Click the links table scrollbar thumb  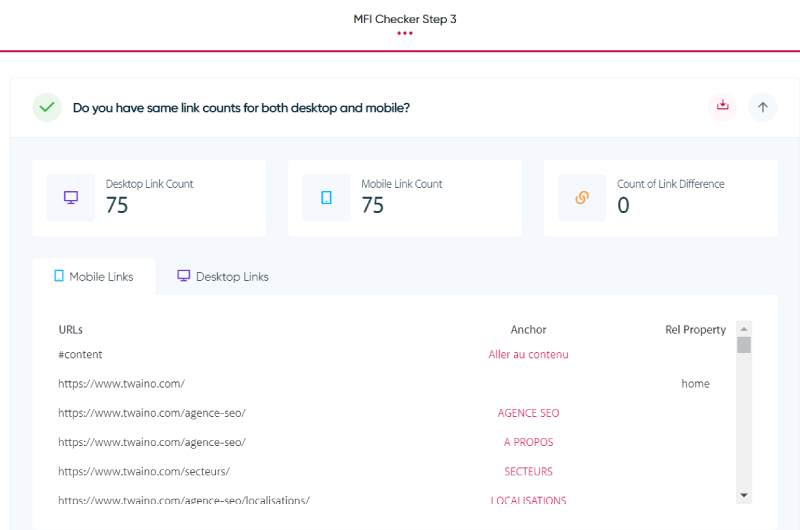(x=744, y=345)
